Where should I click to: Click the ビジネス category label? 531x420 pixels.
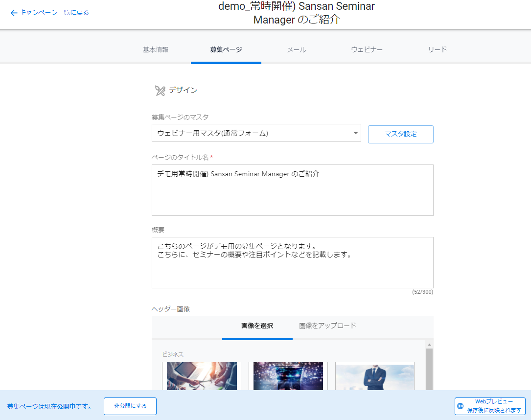173,354
